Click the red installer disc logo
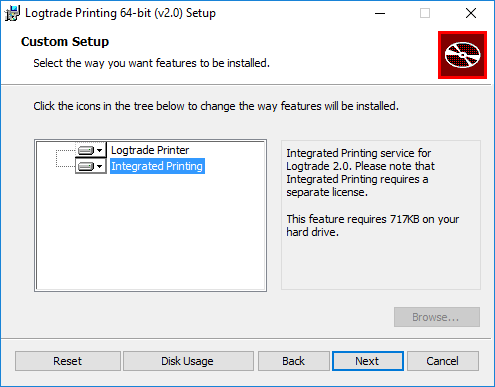The image size is (495, 387). 462,55
